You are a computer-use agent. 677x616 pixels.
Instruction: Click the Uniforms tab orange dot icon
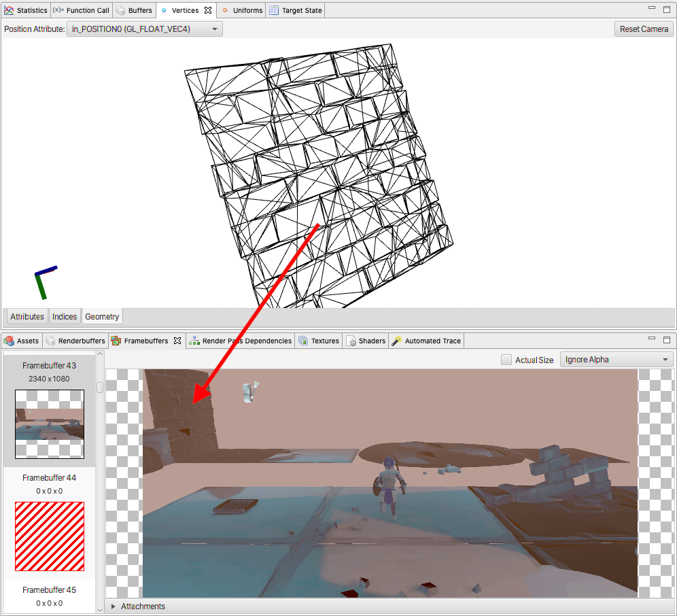point(225,10)
